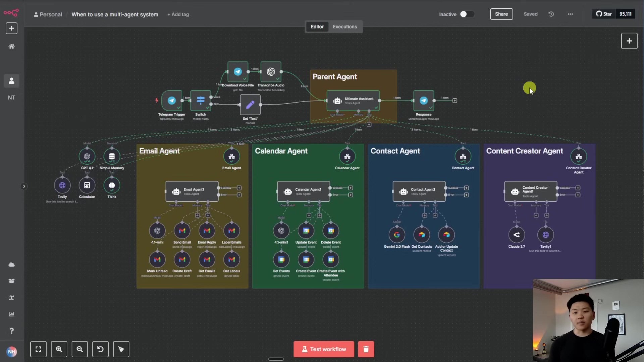The image size is (644, 362).
Task: Select the Calculator tool node
Action: pos(87,185)
